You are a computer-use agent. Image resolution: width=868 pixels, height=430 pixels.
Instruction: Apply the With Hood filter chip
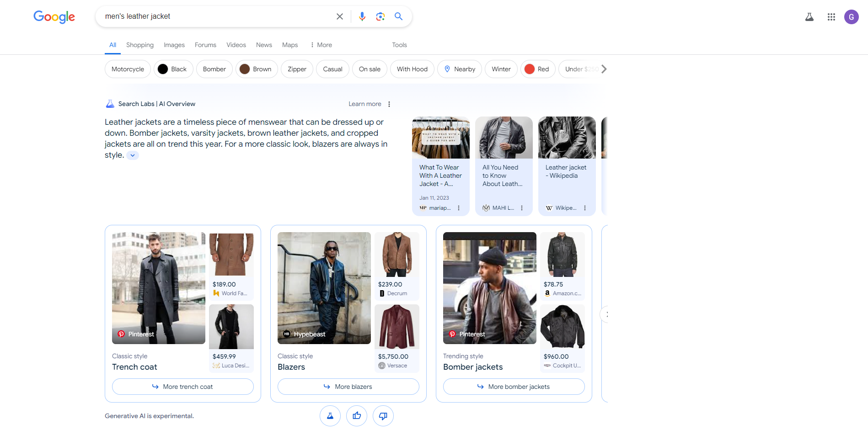[x=412, y=69]
